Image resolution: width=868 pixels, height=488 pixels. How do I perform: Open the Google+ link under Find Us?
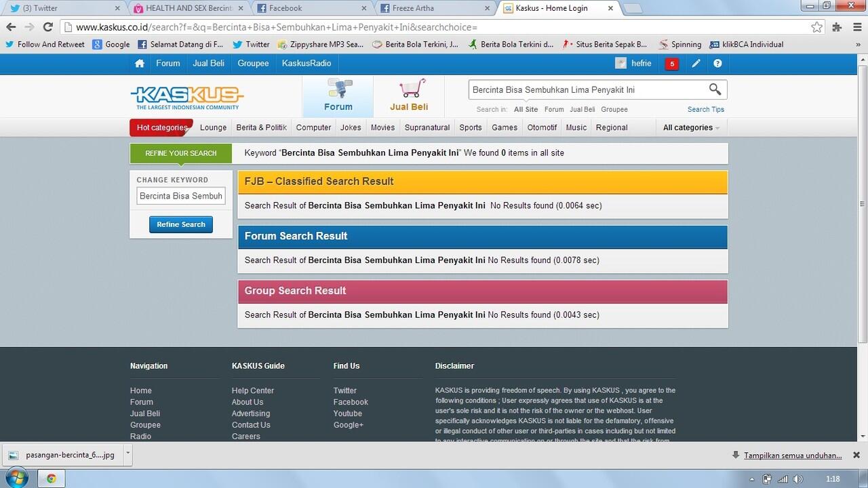(349, 425)
